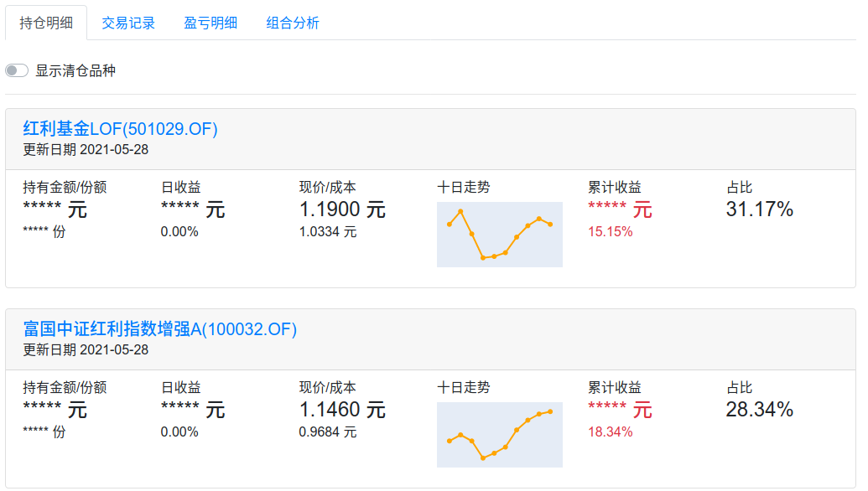Open the 富国中证红利指数增强A(100032.OF) link

point(160,329)
